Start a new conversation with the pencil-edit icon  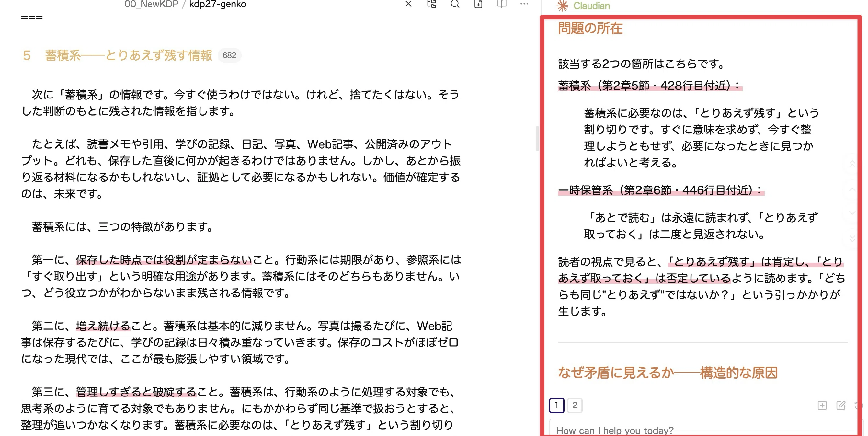coord(841,405)
